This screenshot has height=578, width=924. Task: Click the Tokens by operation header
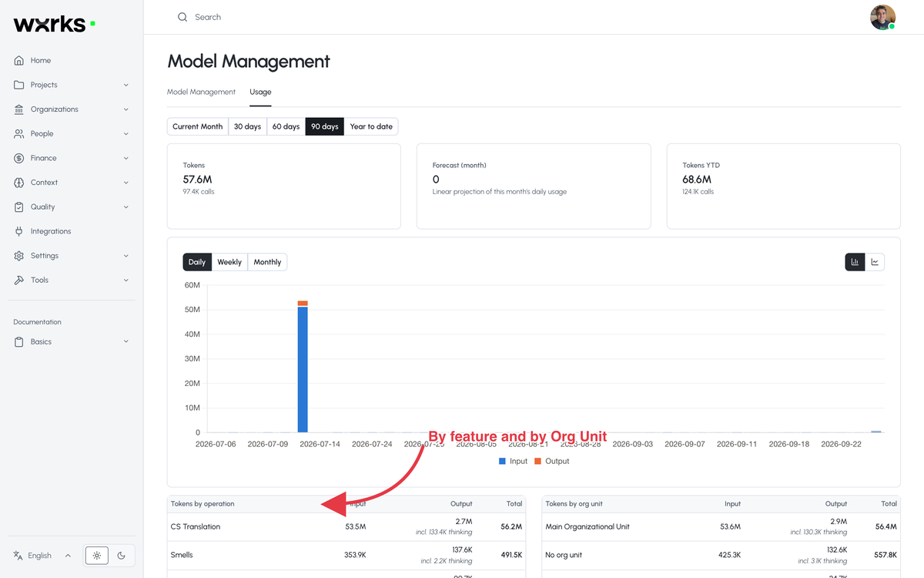pyautogui.click(x=203, y=504)
